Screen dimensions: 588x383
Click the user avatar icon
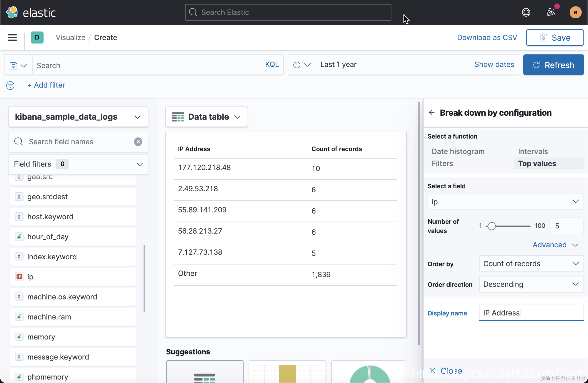pyautogui.click(x=575, y=12)
